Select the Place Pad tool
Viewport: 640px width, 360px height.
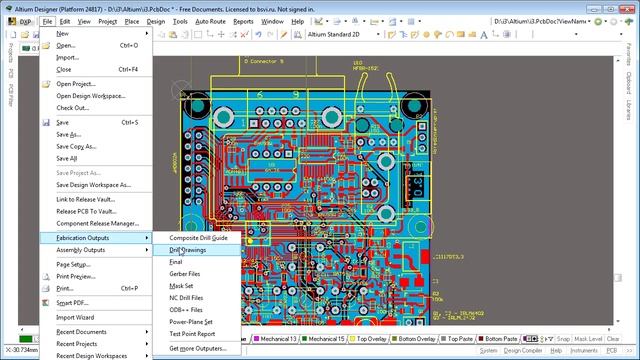tap(426, 34)
